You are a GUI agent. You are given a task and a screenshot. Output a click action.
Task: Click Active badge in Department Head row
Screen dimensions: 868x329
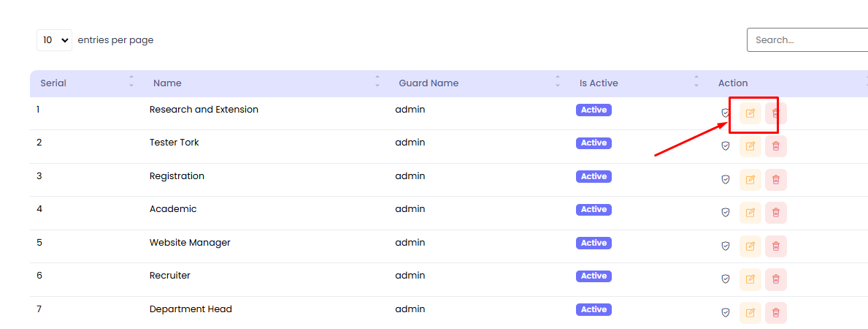[x=594, y=310]
